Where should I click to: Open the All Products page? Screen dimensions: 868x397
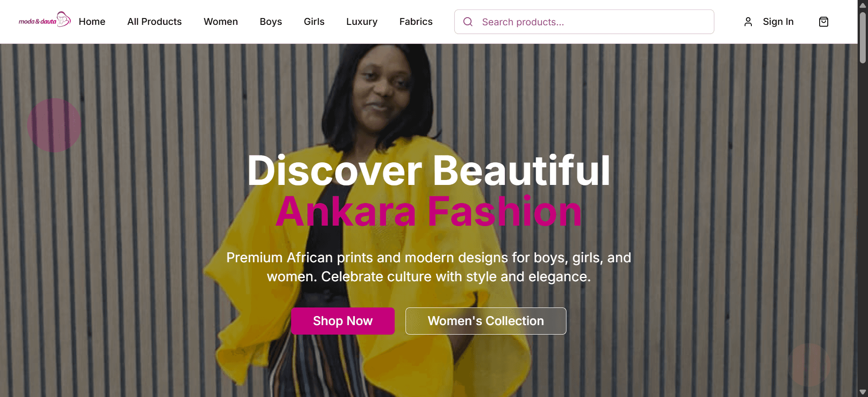154,22
